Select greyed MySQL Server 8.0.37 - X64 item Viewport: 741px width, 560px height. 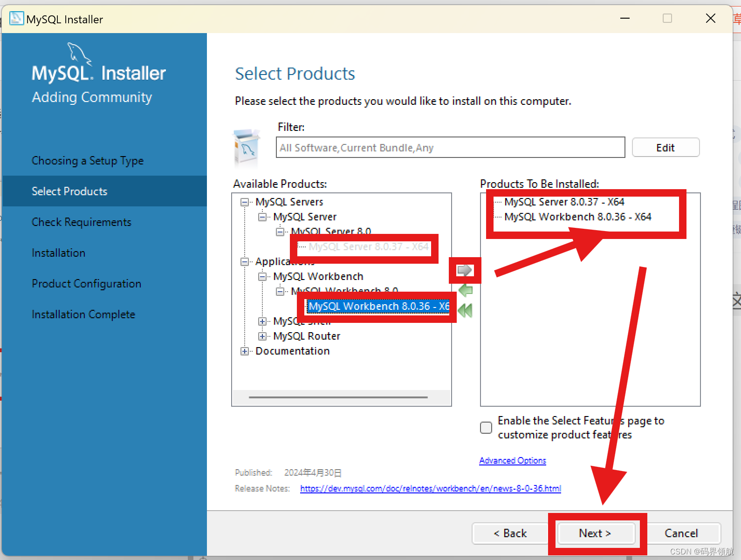click(x=368, y=247)
